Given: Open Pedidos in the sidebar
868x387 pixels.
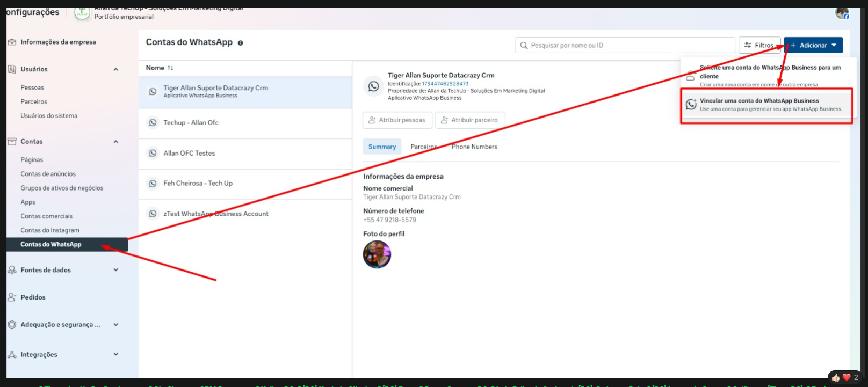Looking at the screenshot, I should (33, 297).
